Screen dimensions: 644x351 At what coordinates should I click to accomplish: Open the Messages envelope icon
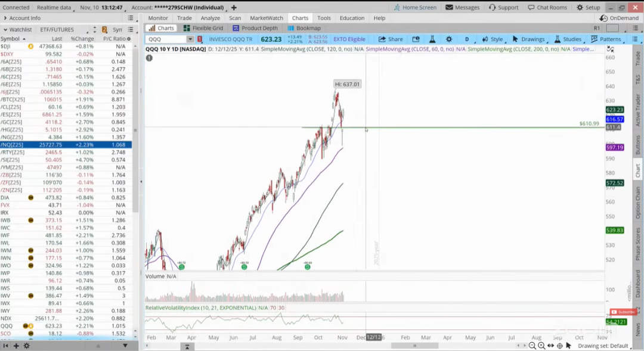click(449, 7)
